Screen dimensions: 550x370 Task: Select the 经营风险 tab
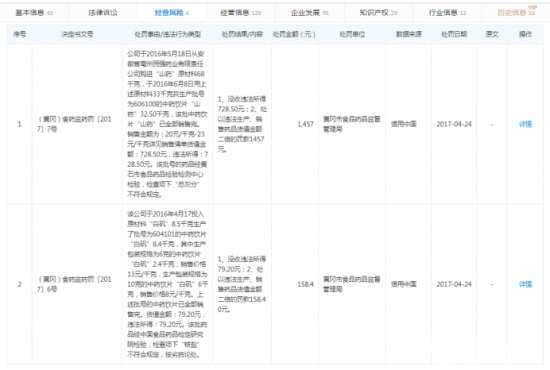pyautogui.click(x=172, y=13)
